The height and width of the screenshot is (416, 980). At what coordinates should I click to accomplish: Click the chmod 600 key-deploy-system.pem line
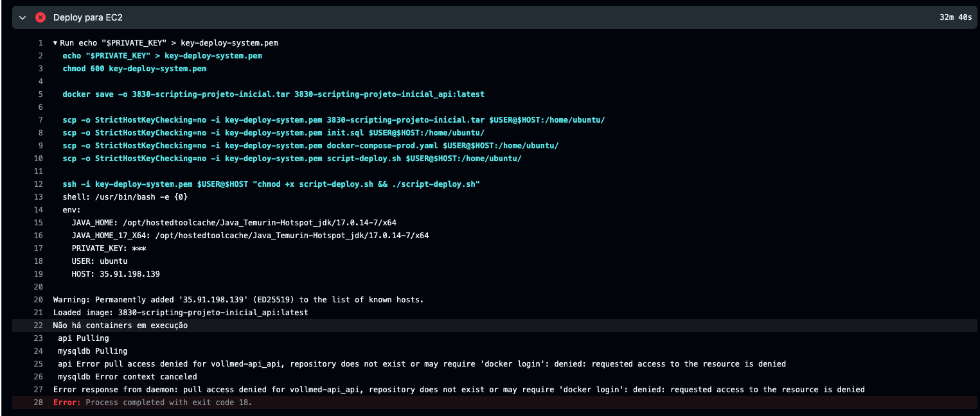coord(134,69)
